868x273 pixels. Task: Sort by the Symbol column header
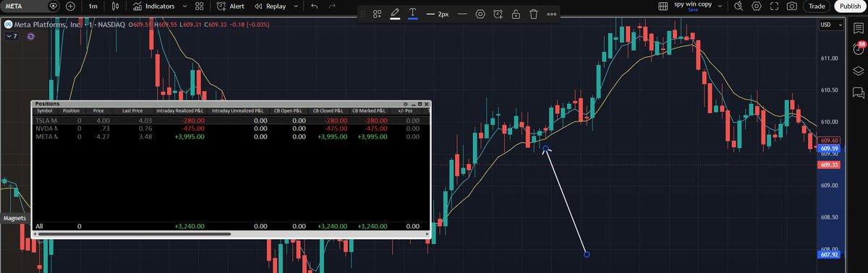(45, 111)
